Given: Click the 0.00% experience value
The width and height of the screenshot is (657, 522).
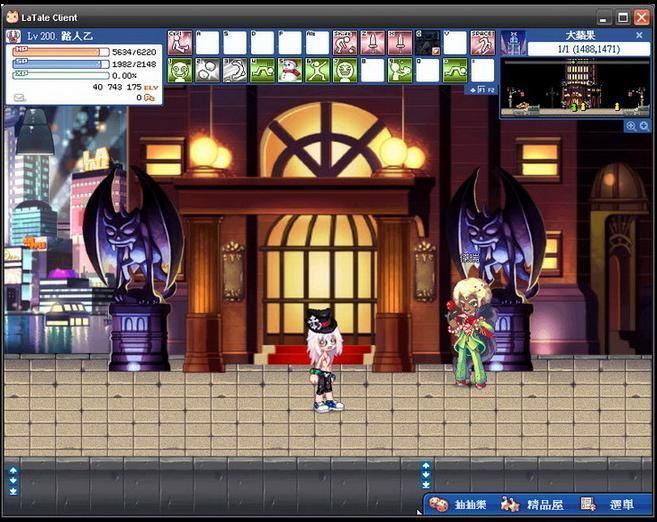Looking at the screenshot, I should pyautogui.click(x=124, y=76).
